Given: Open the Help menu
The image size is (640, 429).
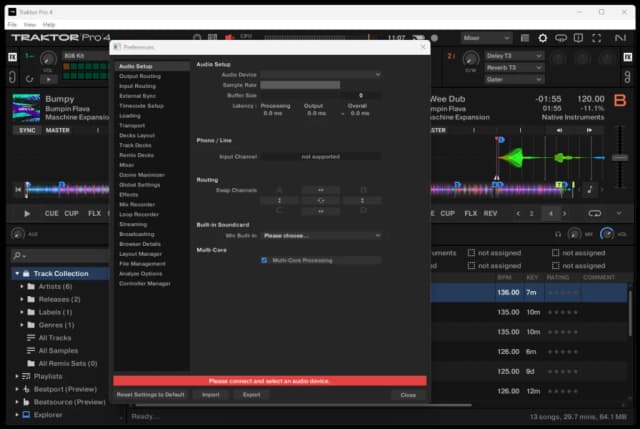Looking at the screenshot, I should [49, 24].
